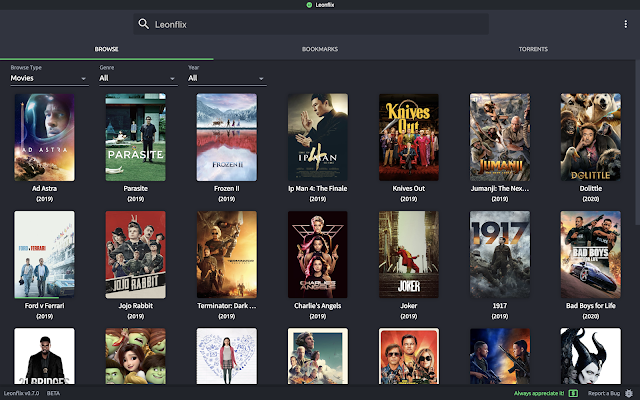Select the Knives Out poster

pyautogui.click(x=409, y=137)
